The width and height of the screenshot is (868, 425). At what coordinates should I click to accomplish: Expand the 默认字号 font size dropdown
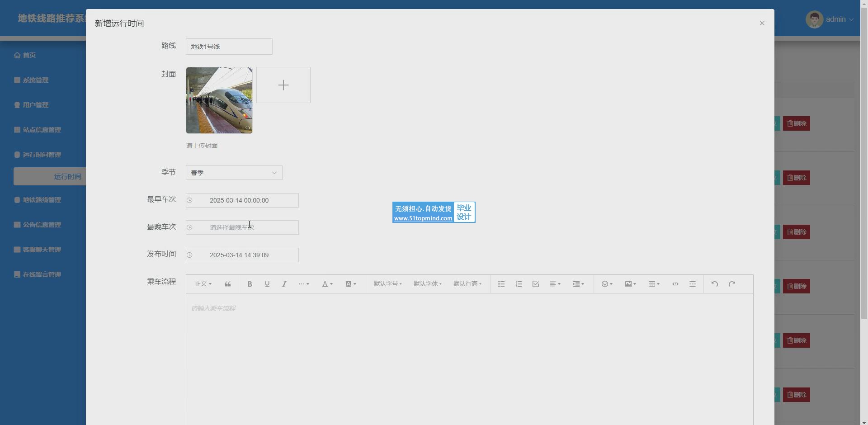click(x=387, y=284)
